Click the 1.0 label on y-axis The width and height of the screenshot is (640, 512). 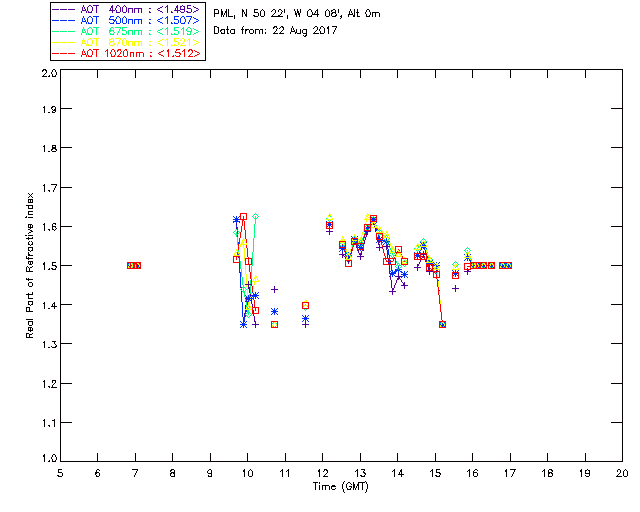pyautogui.click(x=49, y=458)
